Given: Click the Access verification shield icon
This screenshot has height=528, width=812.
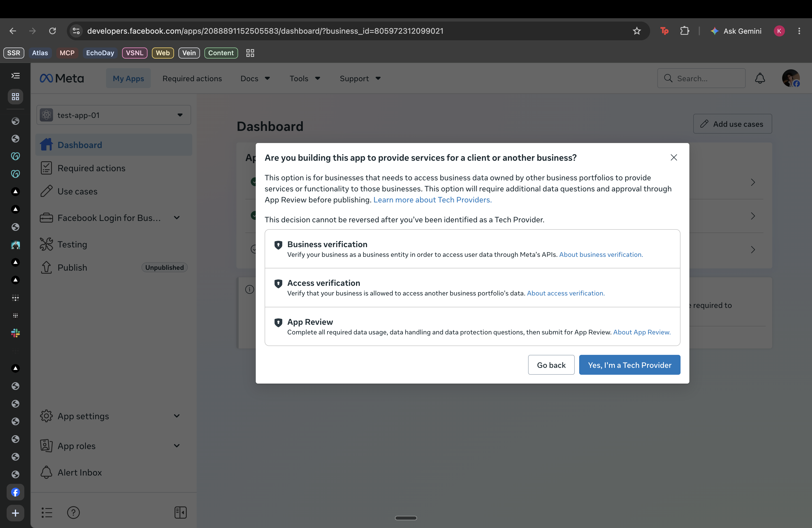Looking at the screenshot, I should [278, 283].
